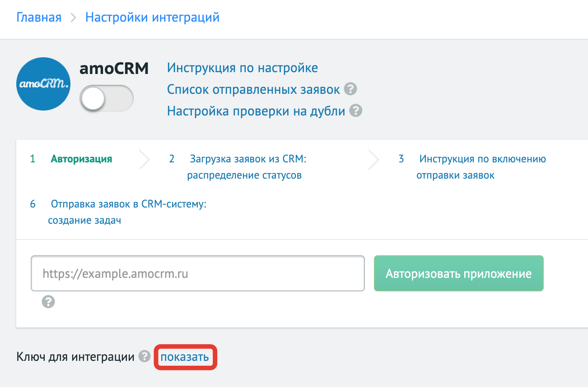Click chevron after Загрузка заявок из CRM step
Viewport: 588px width, 387px height.
pos(374,159)
